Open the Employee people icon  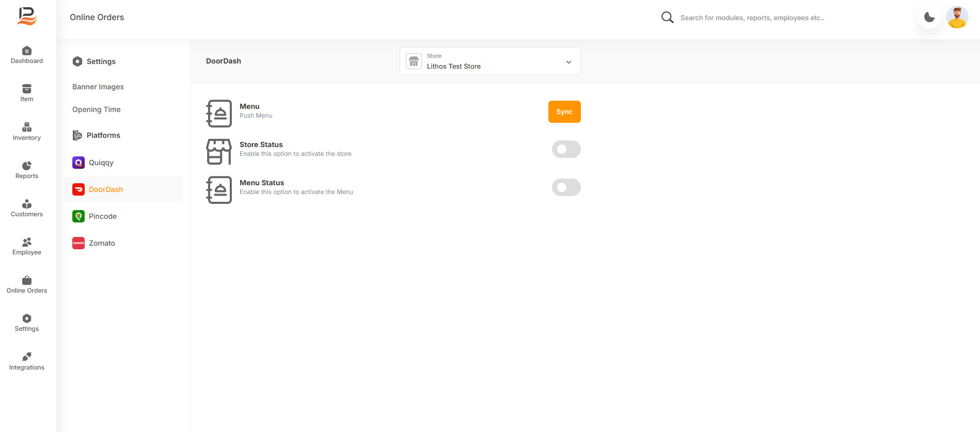(27, 242)
